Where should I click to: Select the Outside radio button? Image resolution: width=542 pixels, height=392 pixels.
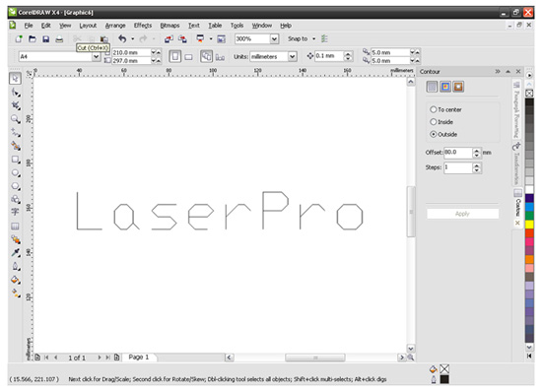(434, 134)
